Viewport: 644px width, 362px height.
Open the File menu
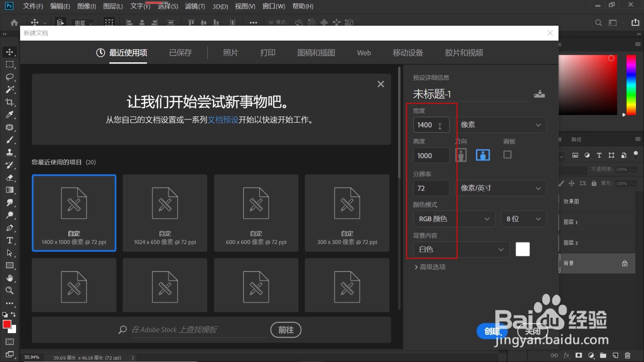(33, 6)
